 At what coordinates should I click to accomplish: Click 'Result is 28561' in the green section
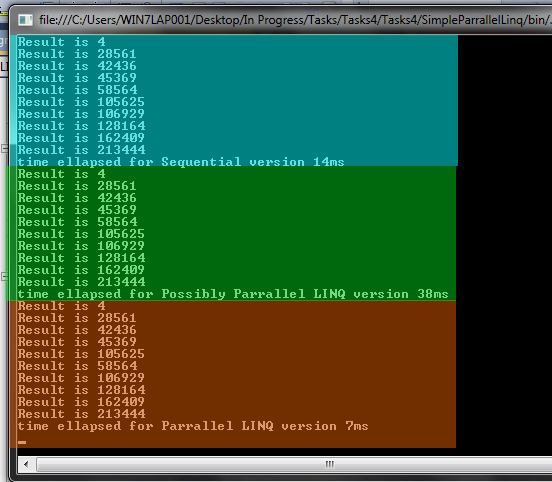(77, 186)
